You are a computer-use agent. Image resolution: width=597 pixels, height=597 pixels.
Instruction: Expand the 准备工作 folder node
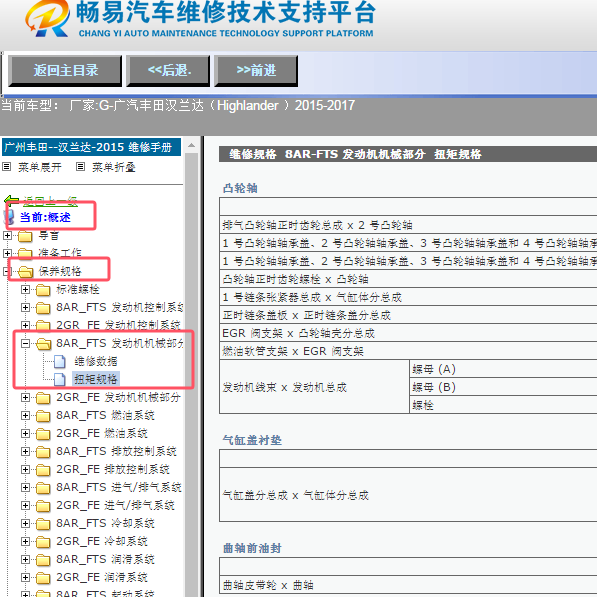(7, 253)
